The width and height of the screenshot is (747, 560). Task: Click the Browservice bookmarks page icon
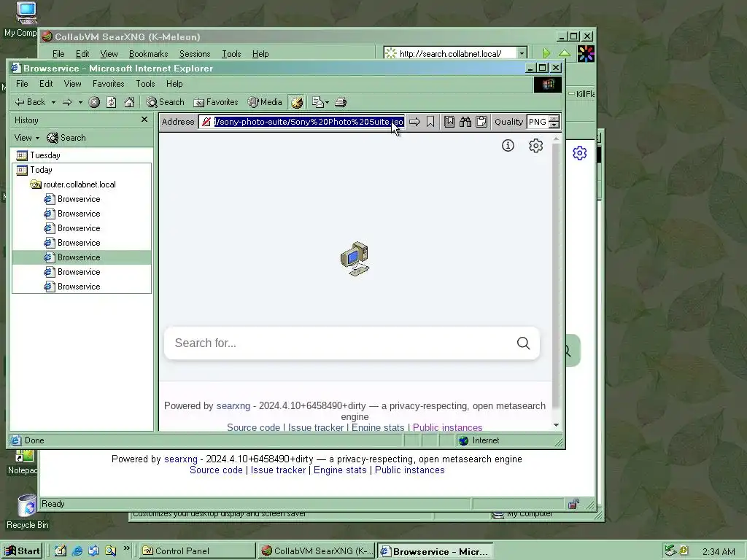point(449,122)
